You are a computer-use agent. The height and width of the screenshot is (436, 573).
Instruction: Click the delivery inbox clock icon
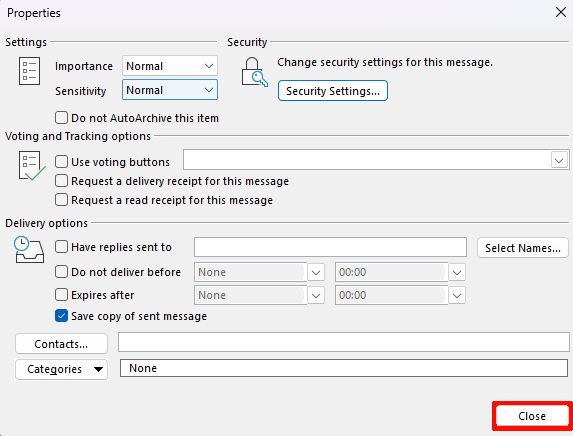pos(29,250)
